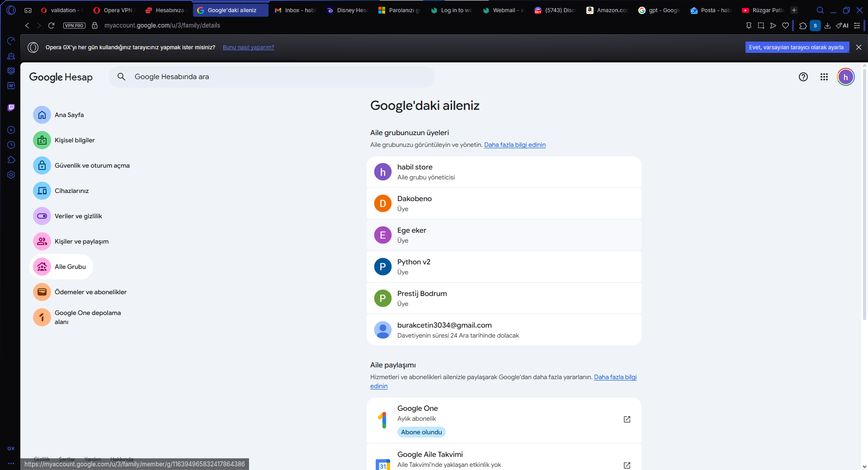
Task: Click the blue S extension icon
Action: pyautogui.click(x=815, y=25)
